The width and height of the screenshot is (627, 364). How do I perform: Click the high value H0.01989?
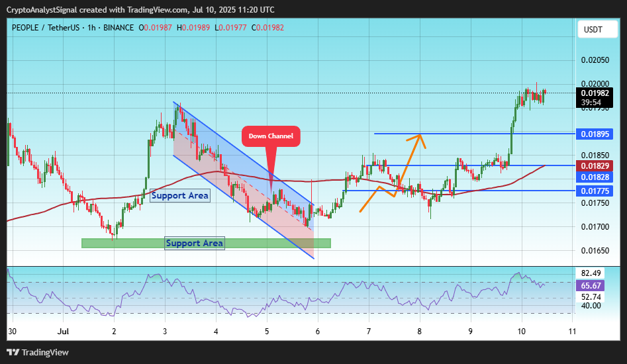point(193,28)
